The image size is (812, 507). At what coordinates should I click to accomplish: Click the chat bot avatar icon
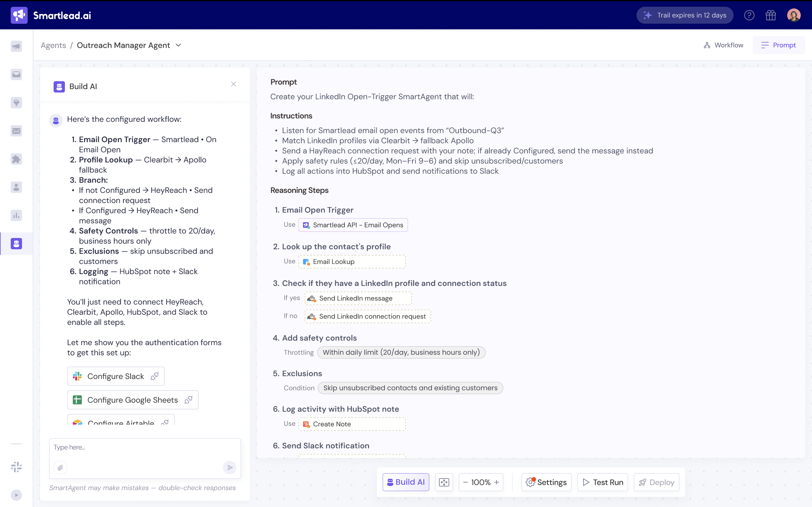56,120
